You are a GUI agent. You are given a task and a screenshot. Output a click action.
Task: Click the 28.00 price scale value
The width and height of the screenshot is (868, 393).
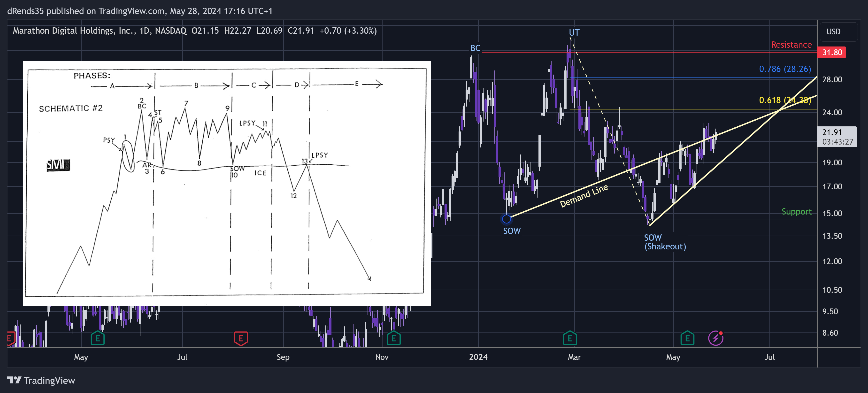(832, 79)
